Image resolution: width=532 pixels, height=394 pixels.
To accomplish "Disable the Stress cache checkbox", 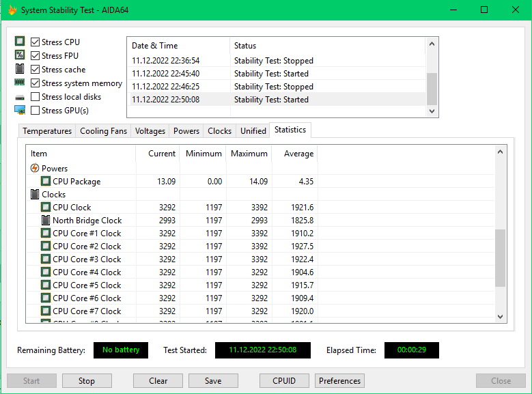I will [x=35, y=69].
